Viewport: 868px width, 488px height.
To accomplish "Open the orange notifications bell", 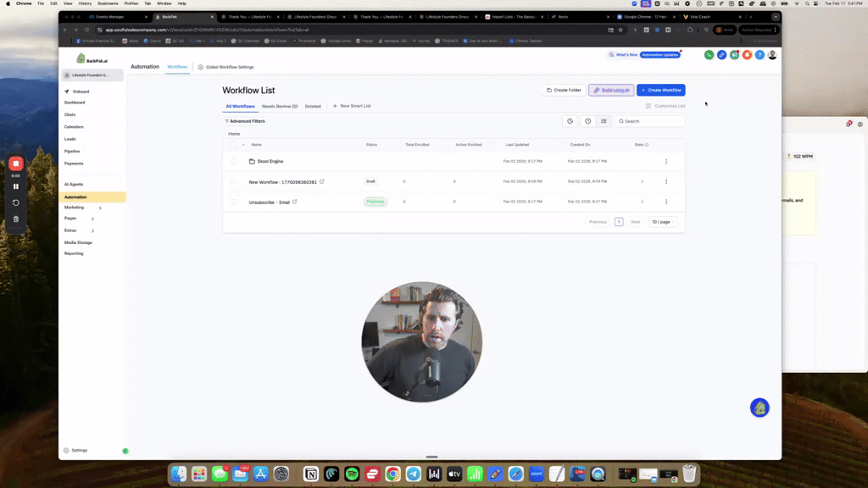I will pyautogui.click(x=747, y=55).
